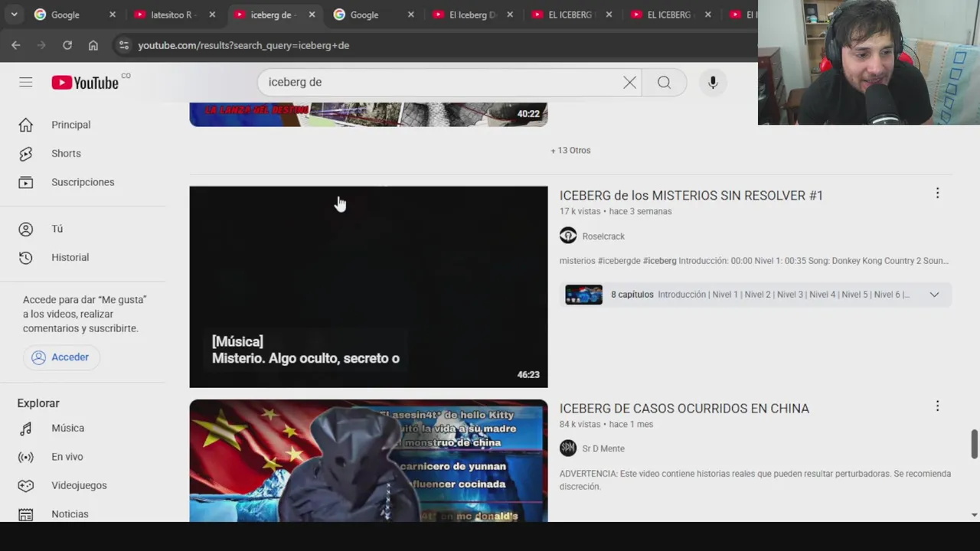Open the YouTube hamburger guide menu
980x551 pixels.
coord(26,82)
